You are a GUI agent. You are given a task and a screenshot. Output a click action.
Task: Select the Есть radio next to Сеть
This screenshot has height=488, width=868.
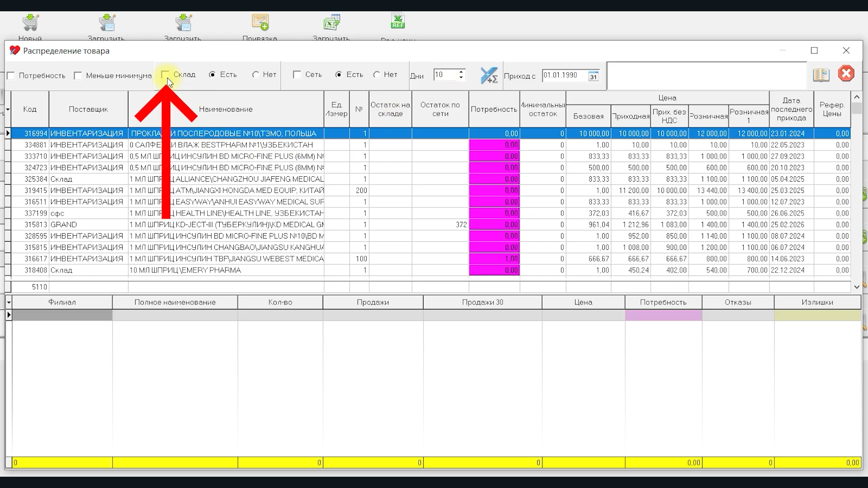(x=339, y=75)
